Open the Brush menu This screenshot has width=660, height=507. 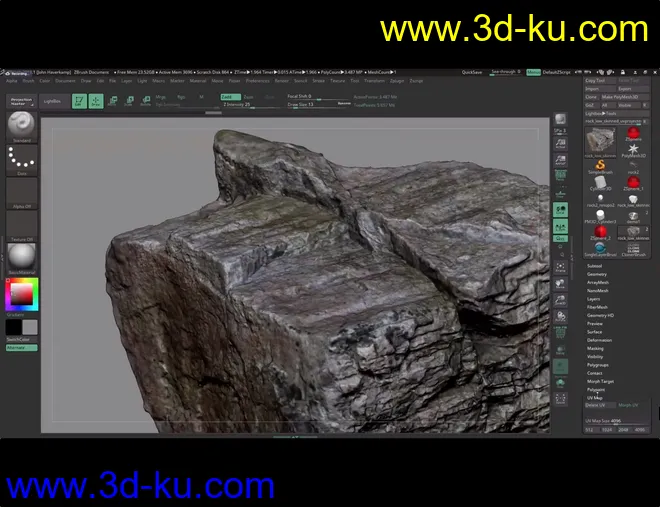(28, 81)
